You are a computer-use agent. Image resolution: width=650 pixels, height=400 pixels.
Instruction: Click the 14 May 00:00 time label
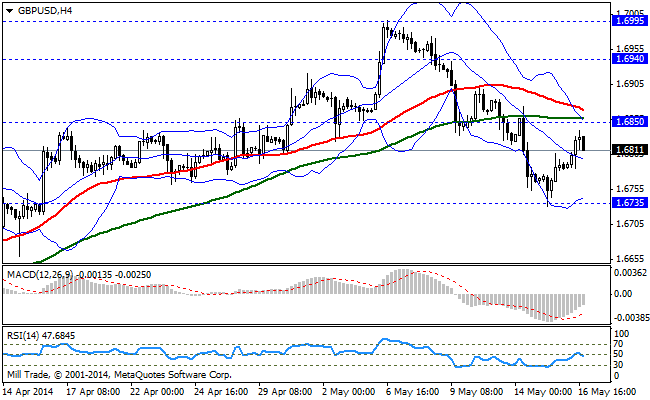(x=541, y=391)
